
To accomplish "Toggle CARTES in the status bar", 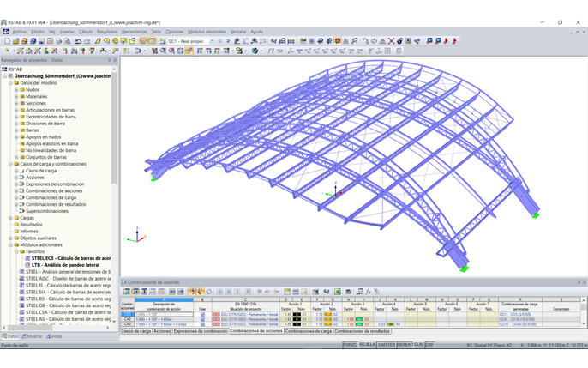I will point(387,345).
